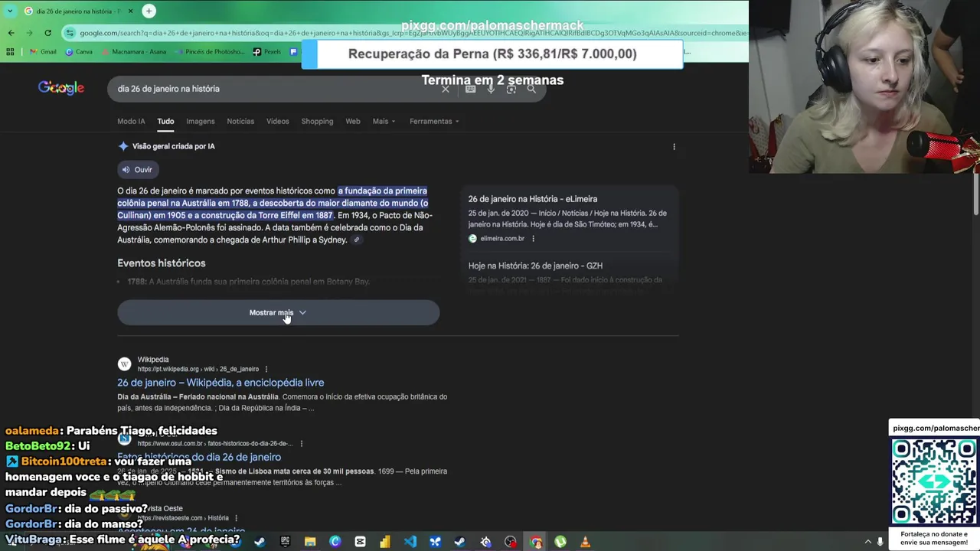Image resolution: width=980 pixels, height=551 pixels.
Task: View site information icon in address bar
Action: [x=70, y=33]
